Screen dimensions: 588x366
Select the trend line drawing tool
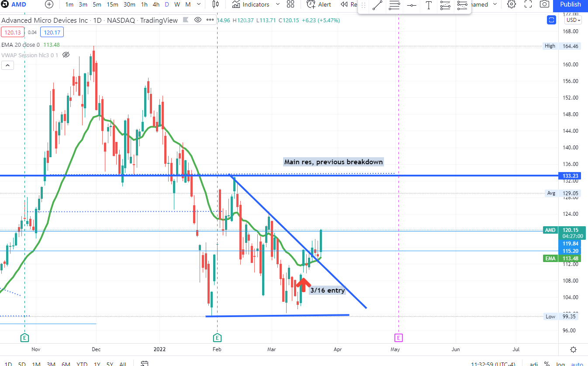tap(377, 6)
